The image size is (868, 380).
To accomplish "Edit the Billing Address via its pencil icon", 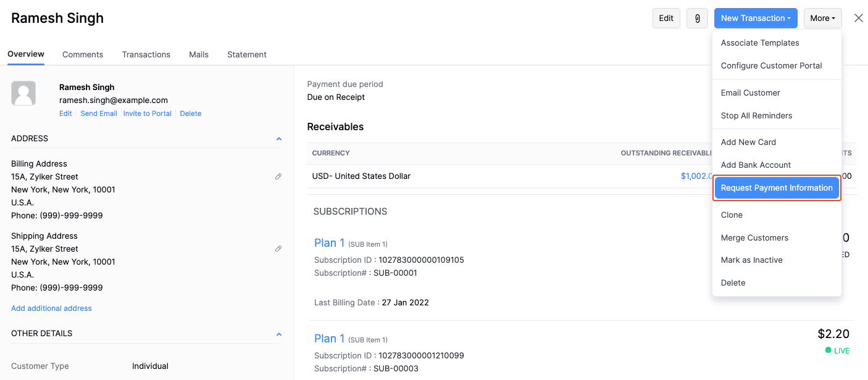I will coord(278,176).
